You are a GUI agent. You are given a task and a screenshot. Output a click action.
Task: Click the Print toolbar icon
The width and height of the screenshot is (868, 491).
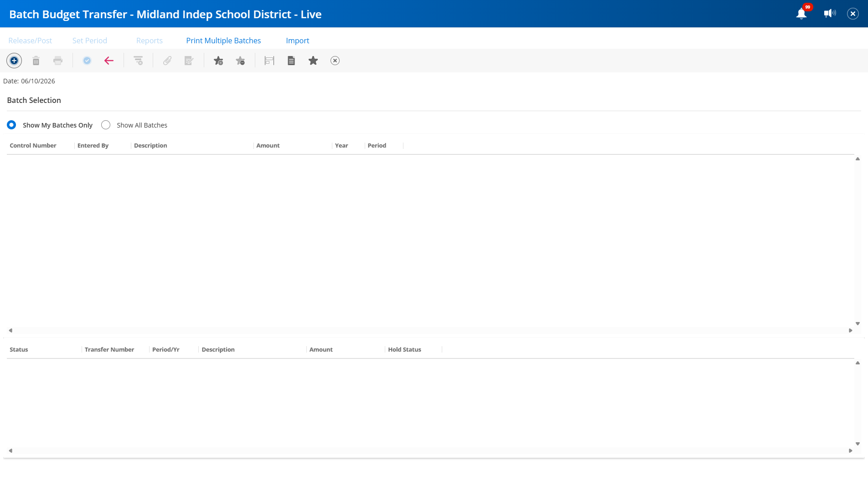[58, 61]
